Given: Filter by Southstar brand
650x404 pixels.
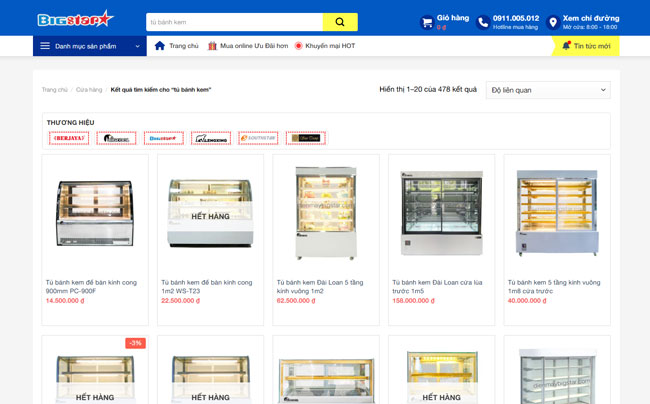Looking at the screenshot, I should coord(258,138).
